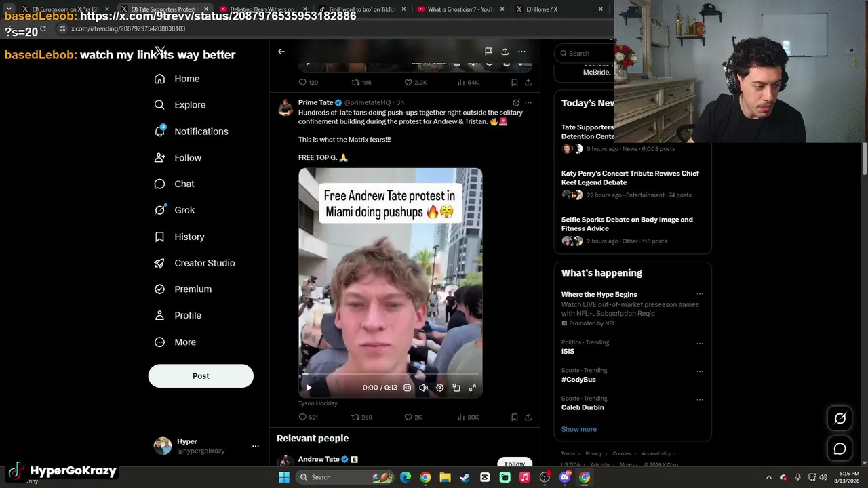This screenshot has height=488, width=868.
Task: Click the Grok icon beside Prime Tate's post
Action: click(516, 103)
